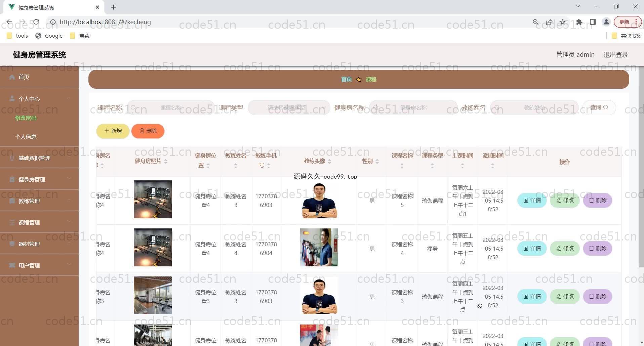Screen dimensions: 644x346
Task: Click 删除 for 课程名称4 row
Action: pyautogui.click(x=598, y=248)
